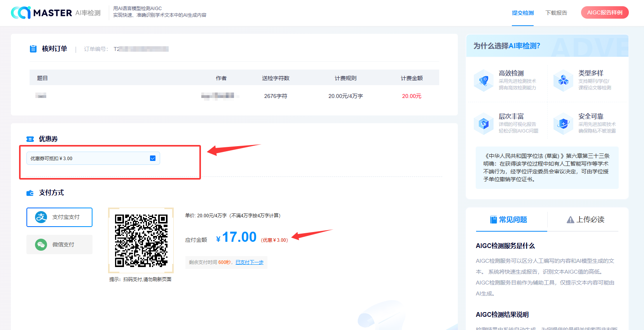Select 支付宝支付 payment method
The width and height of the screenshot is (644, 330).
(59, 217)
